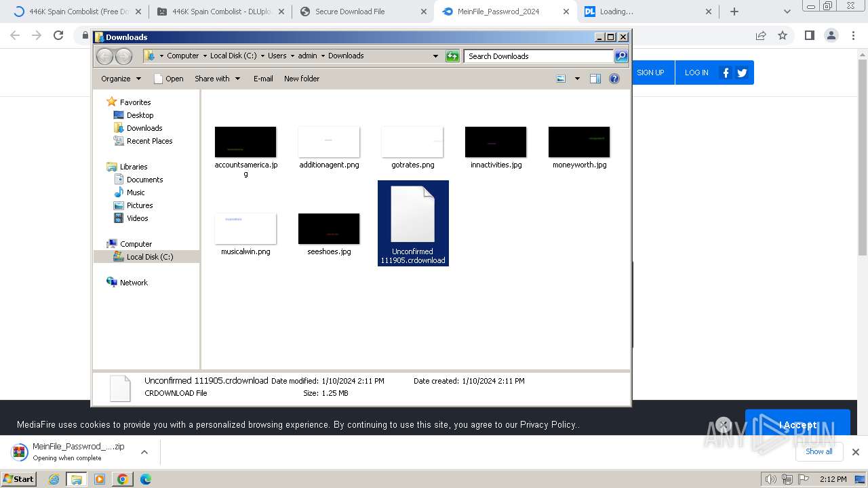Click the Facebook login icon
This screenshot has width=868, height=488.
(x=726, y=73)
